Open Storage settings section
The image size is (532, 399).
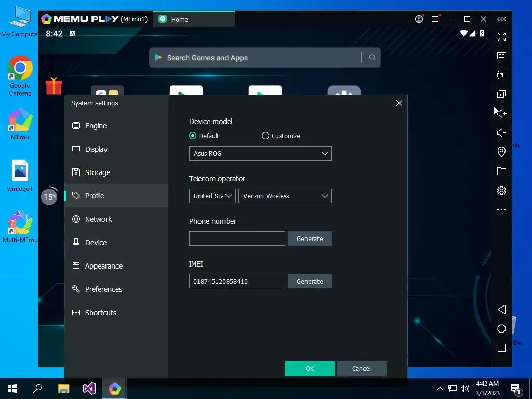pyautogui.click(x=116, y=172)
